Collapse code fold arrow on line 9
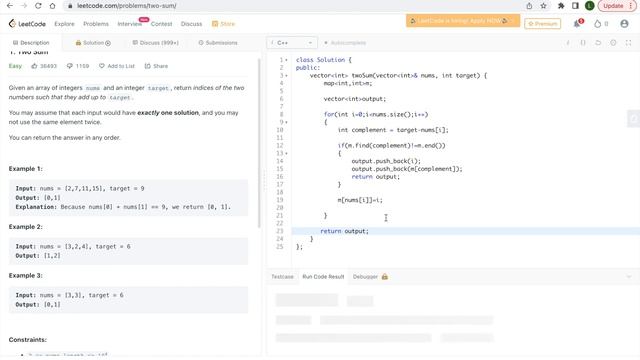 [287, 122]
